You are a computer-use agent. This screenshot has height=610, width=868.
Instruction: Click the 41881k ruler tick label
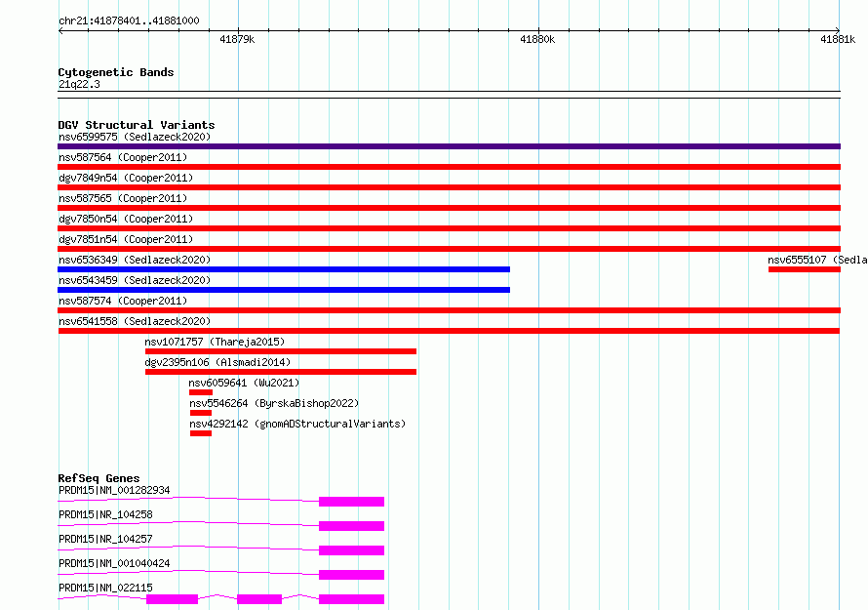click(x=838, y=39)
